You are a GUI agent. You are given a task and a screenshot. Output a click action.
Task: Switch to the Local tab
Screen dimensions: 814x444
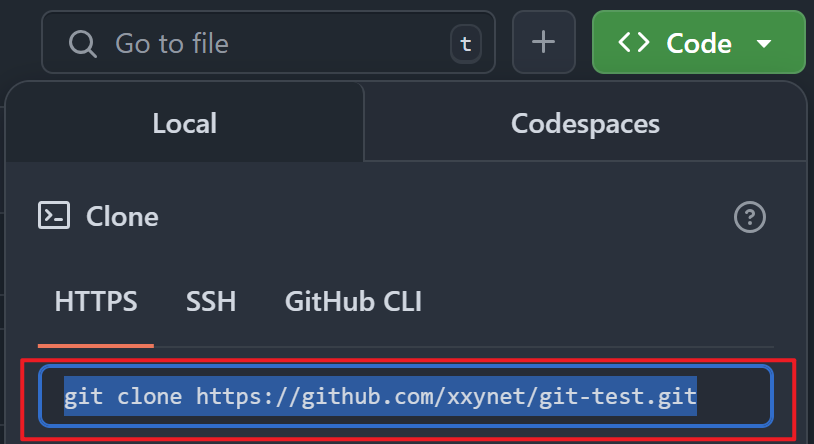tap(184, 123)
